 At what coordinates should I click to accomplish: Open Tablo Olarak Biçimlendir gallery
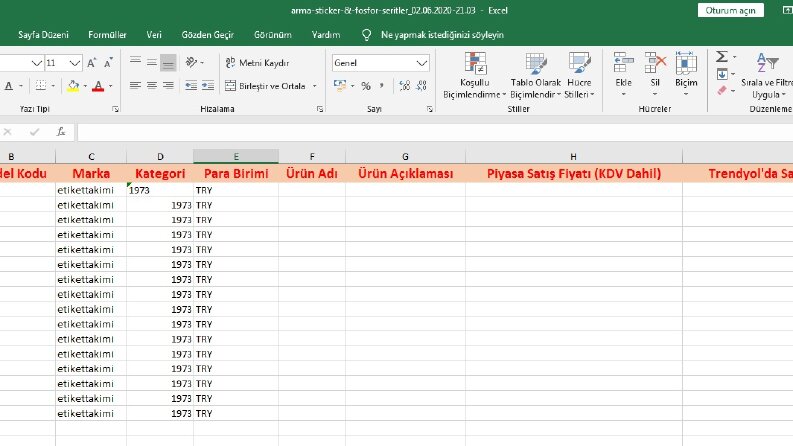pos(536,75)
